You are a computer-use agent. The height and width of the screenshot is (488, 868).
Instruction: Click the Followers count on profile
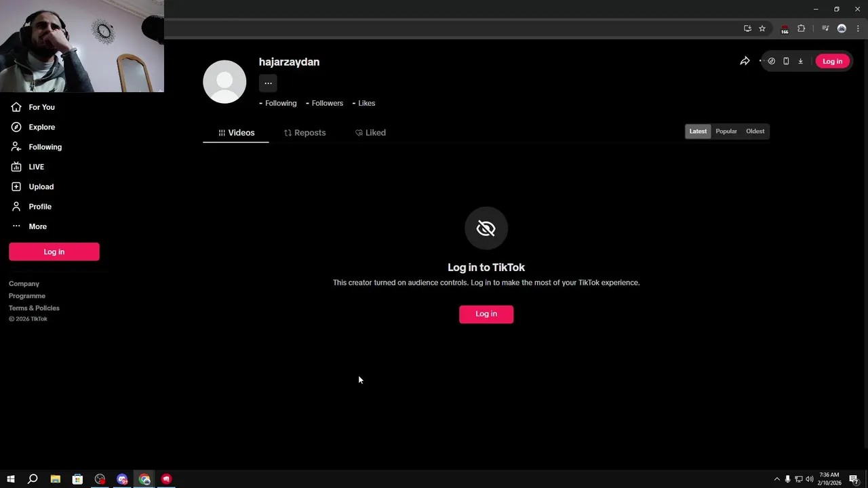[324, 103]
